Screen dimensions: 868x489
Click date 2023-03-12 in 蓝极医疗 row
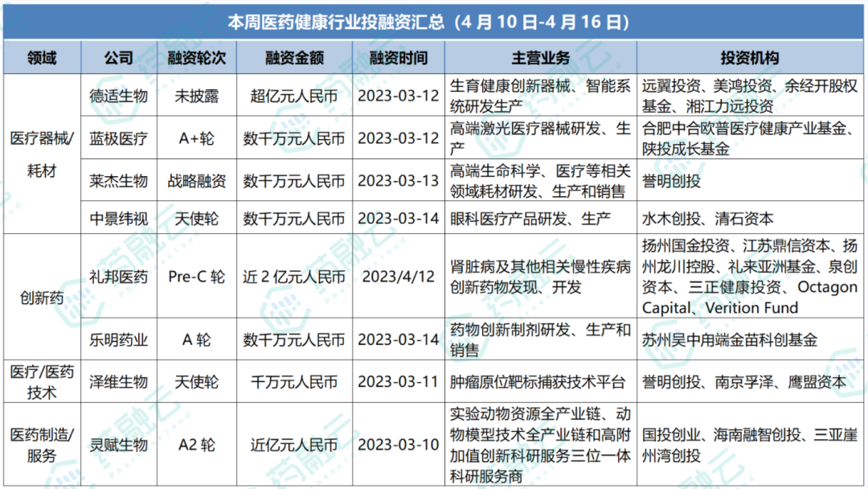click(x=398, y=138)
